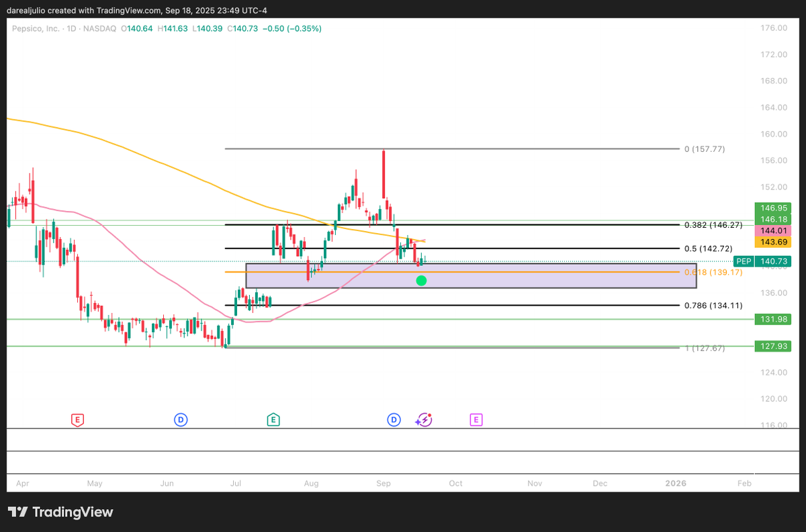Click the Apr label on the time axis
This screenshot has height=532, width=806.
point(22,483)
